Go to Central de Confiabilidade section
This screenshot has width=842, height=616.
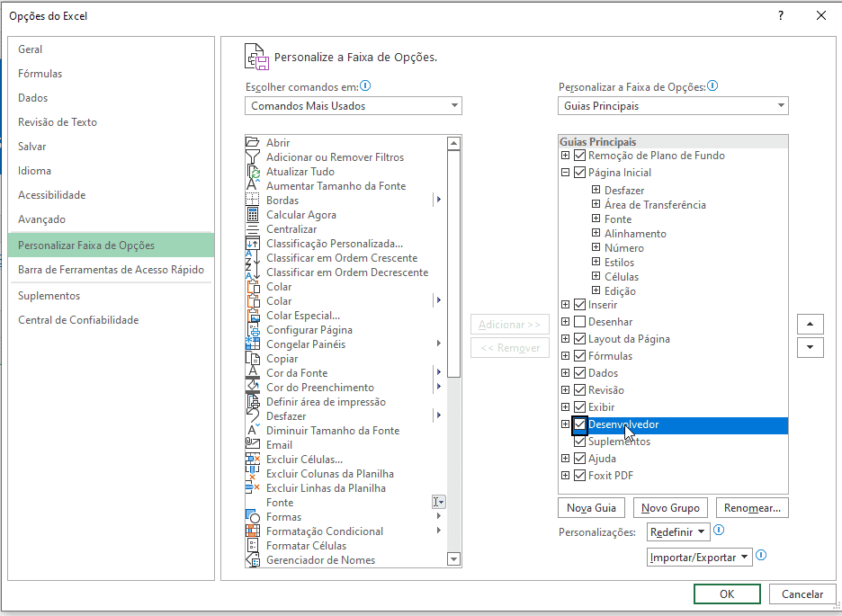[78, 320]
